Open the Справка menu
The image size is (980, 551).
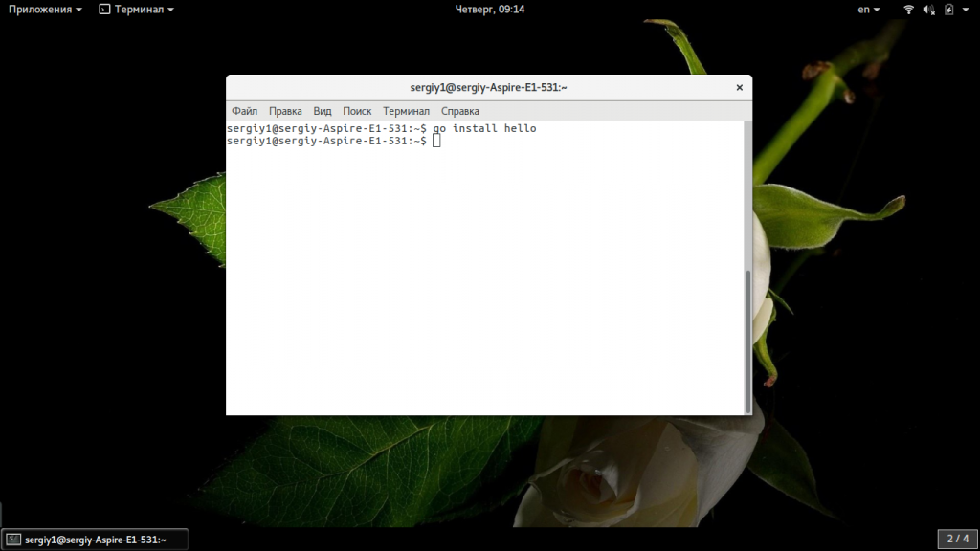tap(460, 111)
